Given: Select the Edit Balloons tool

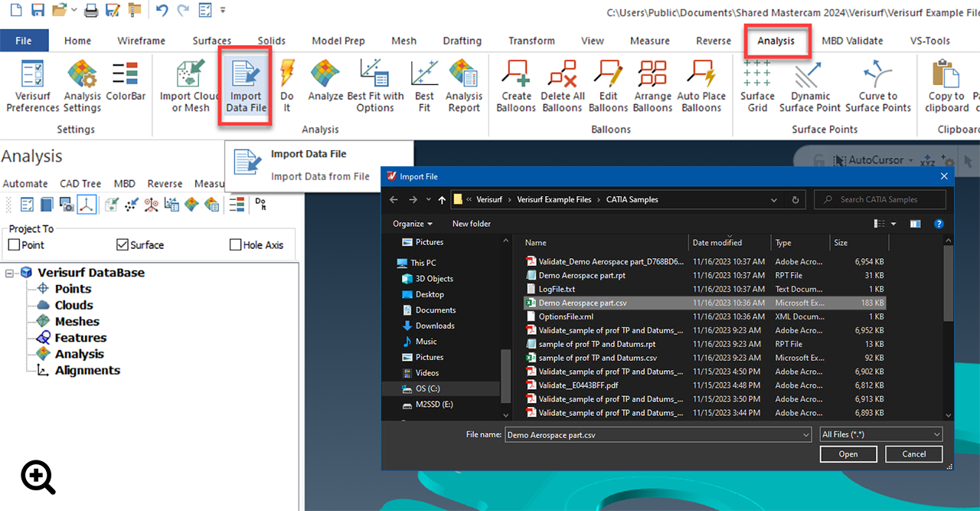Looking at the screenshot, I should click(x=609, y=85).
